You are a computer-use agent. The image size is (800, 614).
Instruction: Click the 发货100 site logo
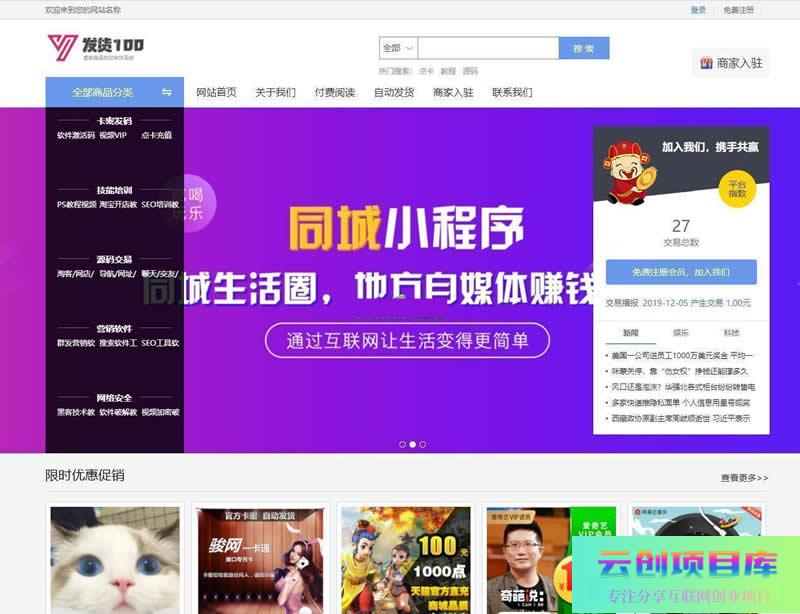coord(95,47)
